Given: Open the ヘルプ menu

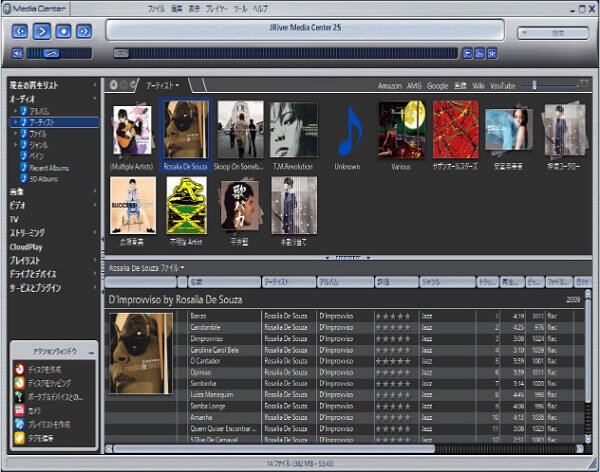Looking at the screenshot, I should pos(260,9).
